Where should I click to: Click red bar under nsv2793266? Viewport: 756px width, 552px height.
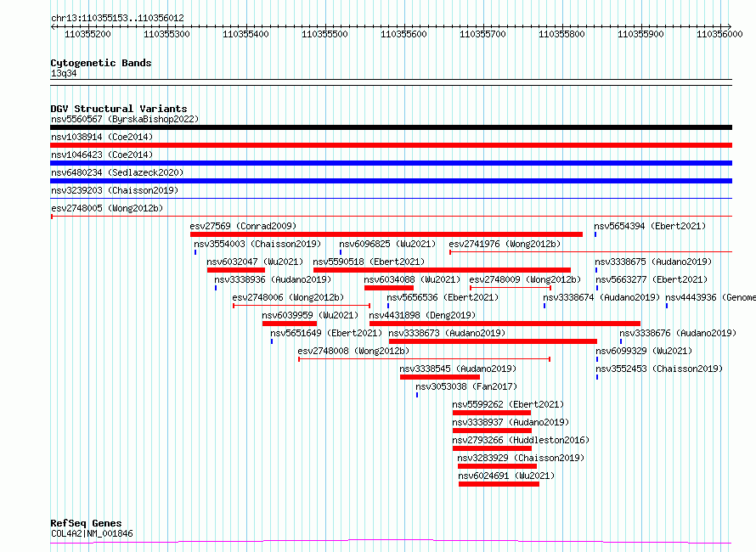pyautogui.click(x=492, y=448)
